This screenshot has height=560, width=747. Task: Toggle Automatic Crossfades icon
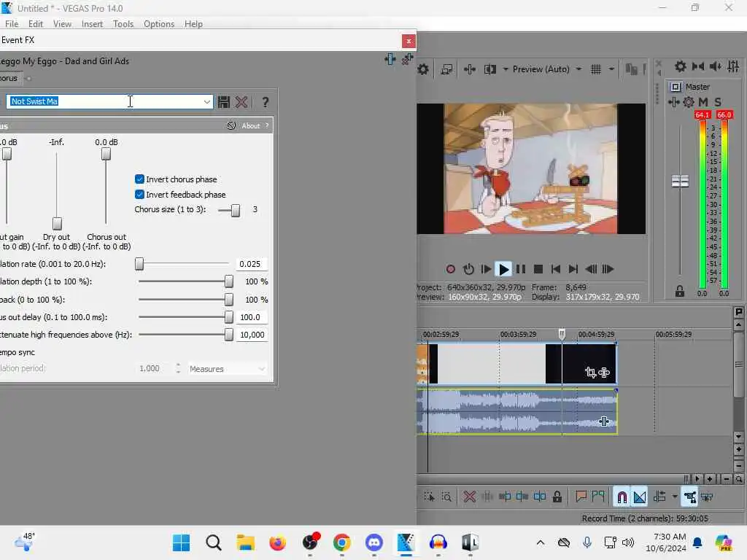[x=639, y=497]
